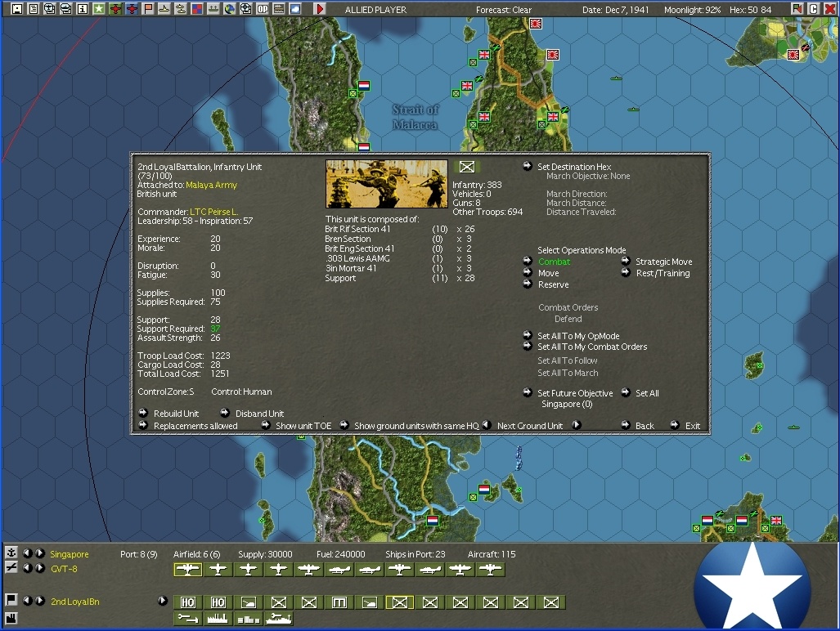The height and width of the screenshot is (631, 840).
Task: Open the OP operations report icon
Action: point(263,9)
